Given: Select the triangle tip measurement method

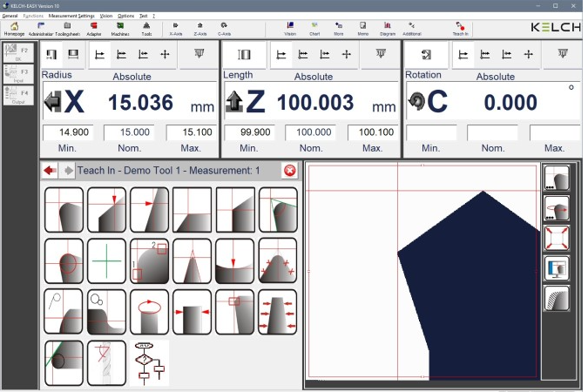Looking at the screenshot, I should 192,260.
